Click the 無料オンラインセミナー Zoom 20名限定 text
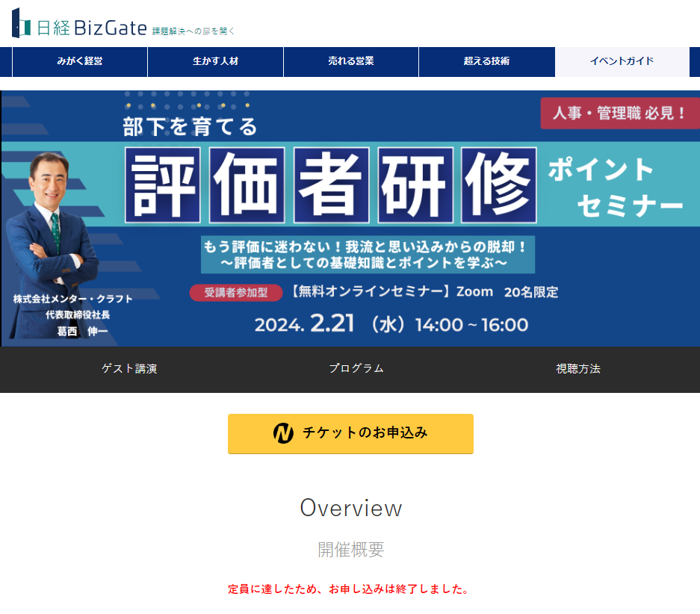Viewport: 700px width, 614px height. [424, 292]
